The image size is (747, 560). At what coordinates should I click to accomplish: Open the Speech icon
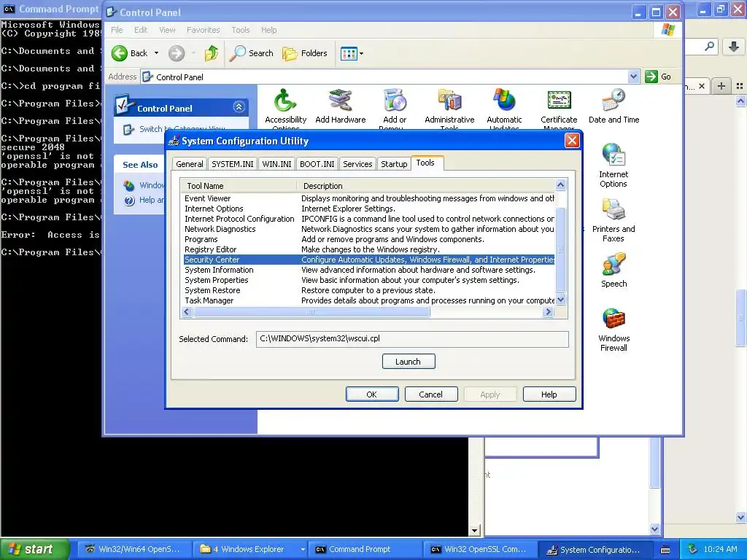point(614,265)
